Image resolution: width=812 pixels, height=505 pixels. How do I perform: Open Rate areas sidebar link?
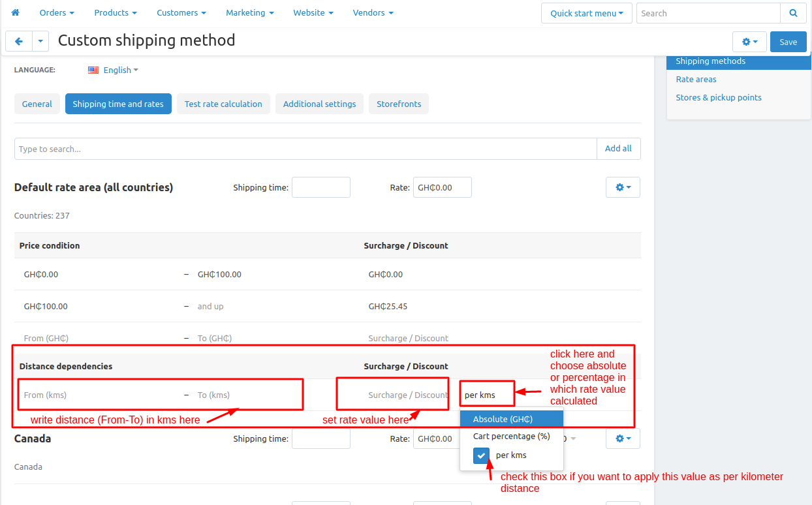(696, 80)
